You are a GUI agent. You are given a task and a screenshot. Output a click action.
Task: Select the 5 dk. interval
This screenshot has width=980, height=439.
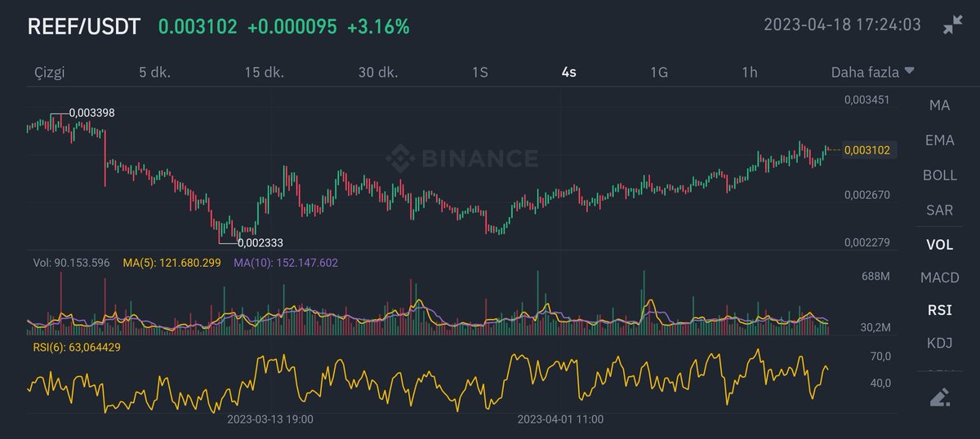154,72
